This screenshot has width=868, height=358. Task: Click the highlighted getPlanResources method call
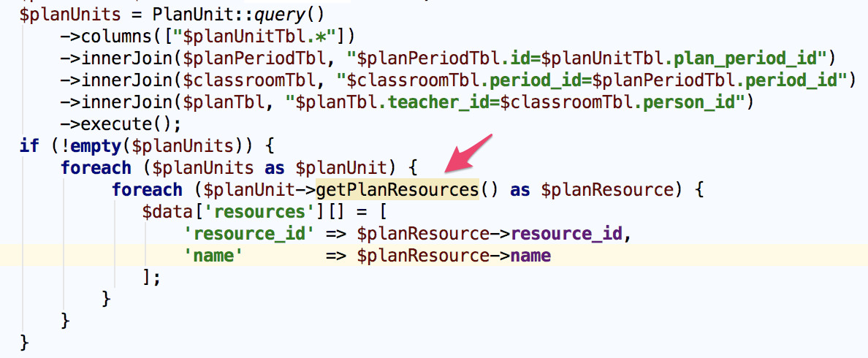tap(397, 190)
